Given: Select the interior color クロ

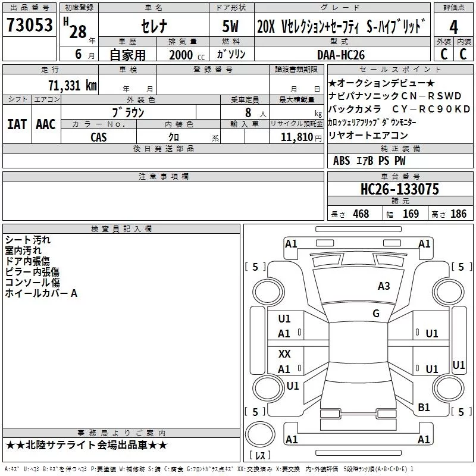Looking at the screenshot, I should (x=174, y=137).
